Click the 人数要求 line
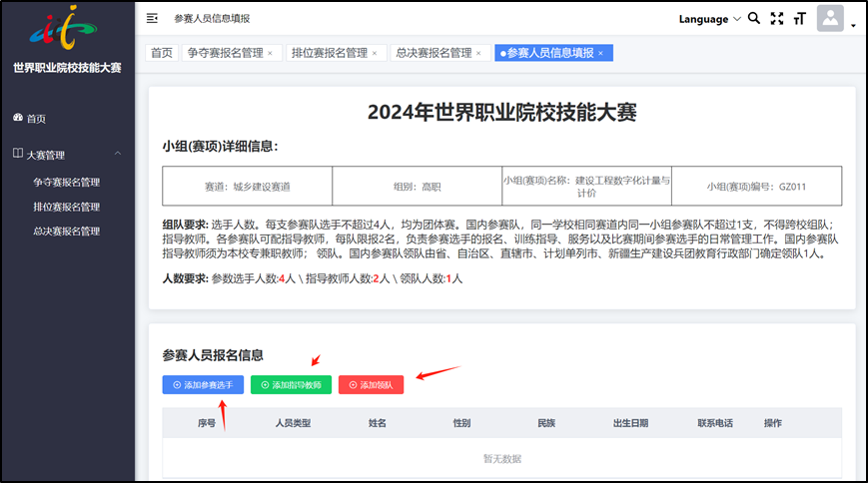The height and width of the screenshot is (483, 868). [x=313, y=278]
